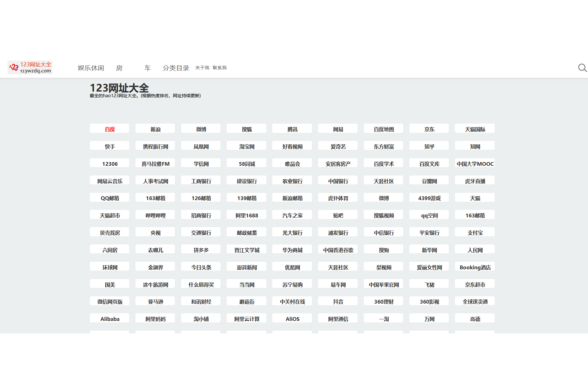Open 百度地图 link
This screenshot has height=392, width=588.
pyautogui.click(x=384, y=129)
